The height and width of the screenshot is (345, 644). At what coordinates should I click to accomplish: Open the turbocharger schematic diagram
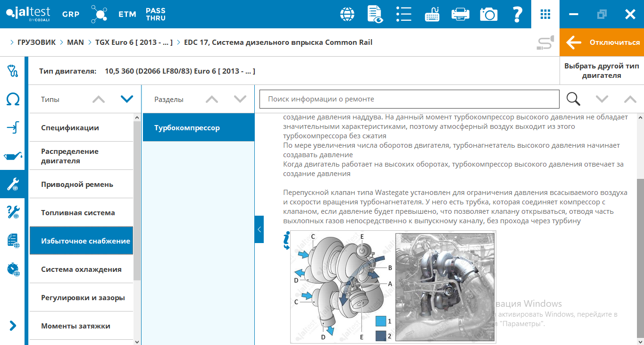pyautogui.click(x=343, y=287)
